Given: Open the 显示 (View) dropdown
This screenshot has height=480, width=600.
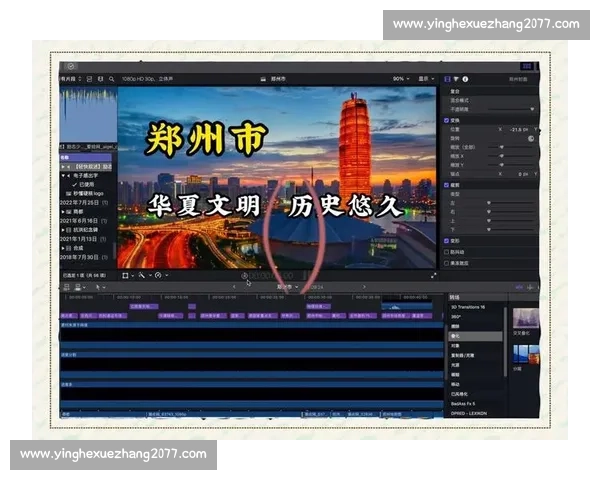Looking at the screenshot, I should (x=426, y=79).
